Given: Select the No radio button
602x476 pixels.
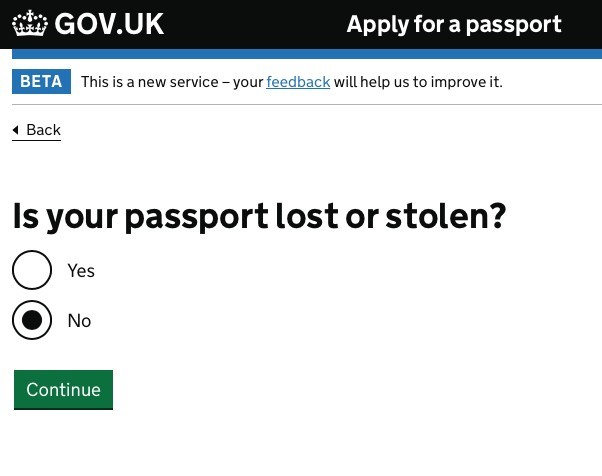Looking at the screenshot, I should pos(32,320).
